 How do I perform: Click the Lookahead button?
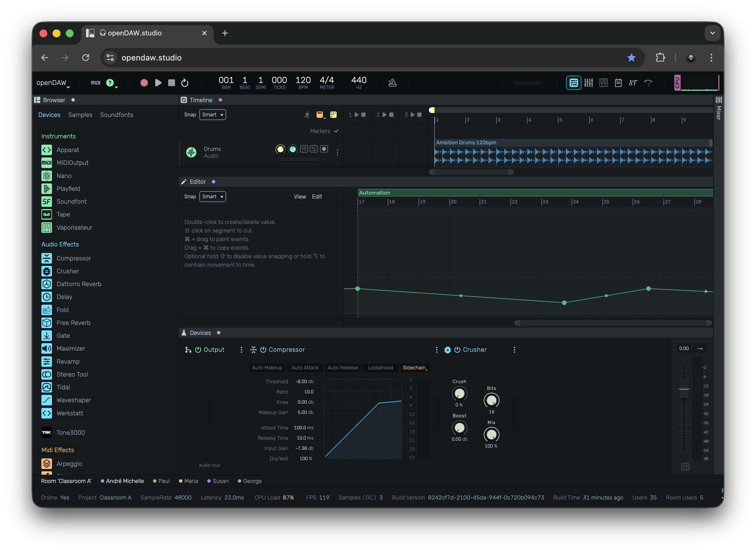[x=380, y=367]
